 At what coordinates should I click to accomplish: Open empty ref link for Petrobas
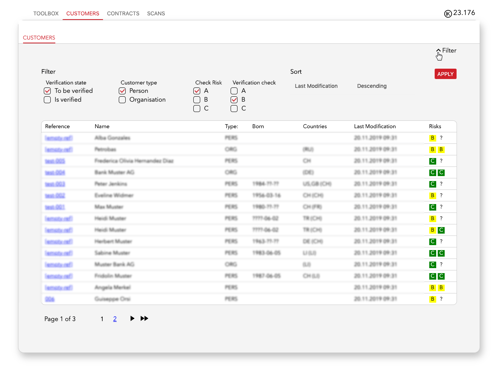coord(59,149)
